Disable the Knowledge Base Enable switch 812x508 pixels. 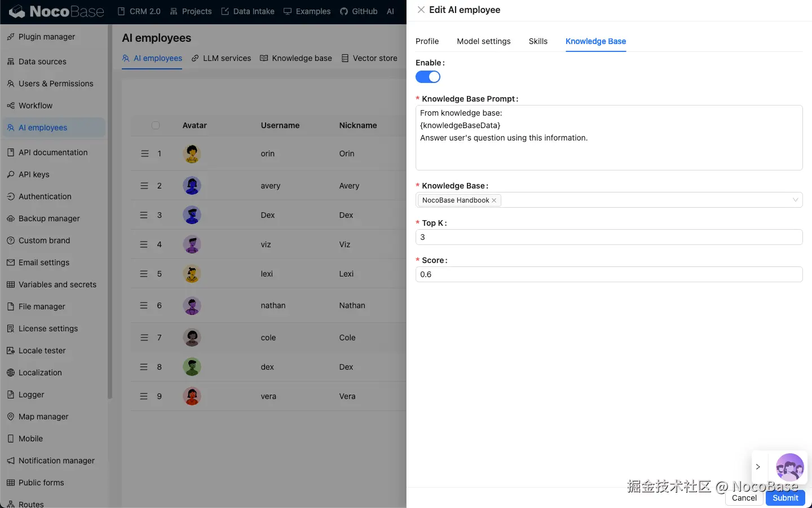pos(428,77)
